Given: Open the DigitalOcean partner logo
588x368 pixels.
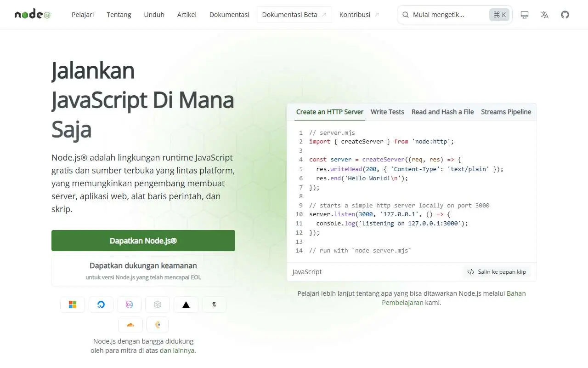Looking at the screenshot, I should (x=101, y=305).
